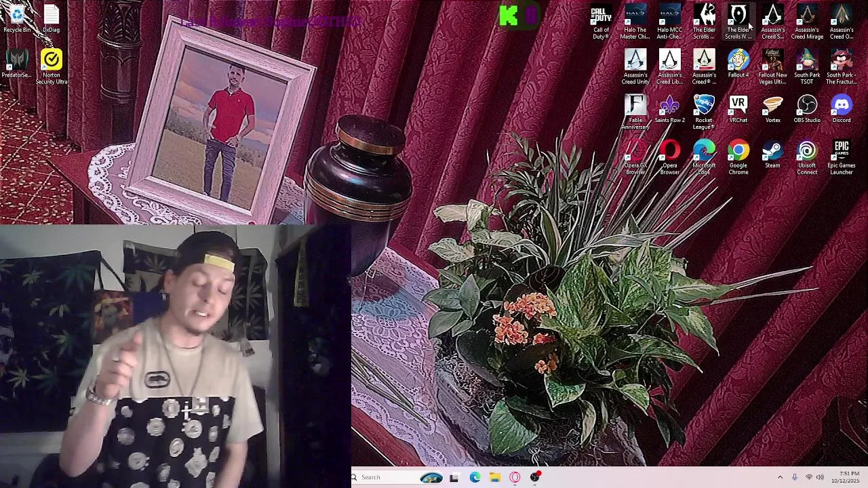Open the VRChat desktop shortcut
Viewport: 868px width, 488px height.
click(738, 109)
